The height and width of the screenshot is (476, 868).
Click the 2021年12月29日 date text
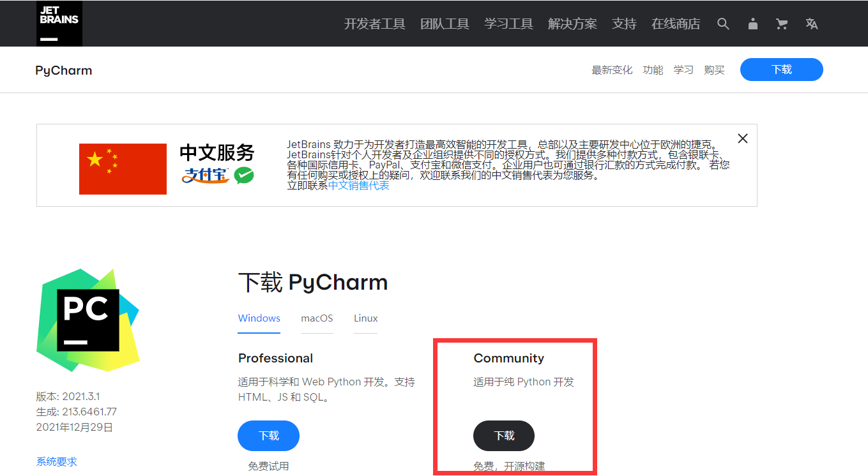point(75,428)
